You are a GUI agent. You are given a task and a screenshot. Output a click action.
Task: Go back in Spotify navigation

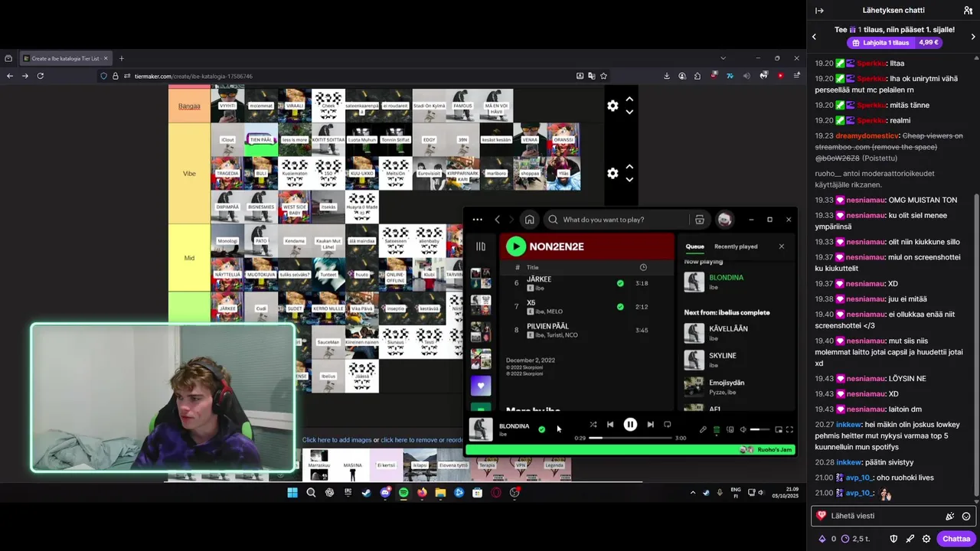point(497,220)
